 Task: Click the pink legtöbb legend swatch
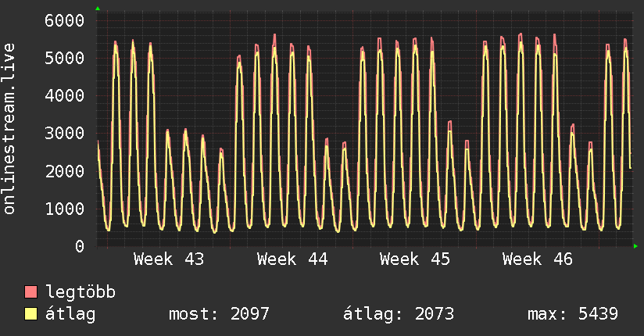pyautogui.click(x=30, y=291)
